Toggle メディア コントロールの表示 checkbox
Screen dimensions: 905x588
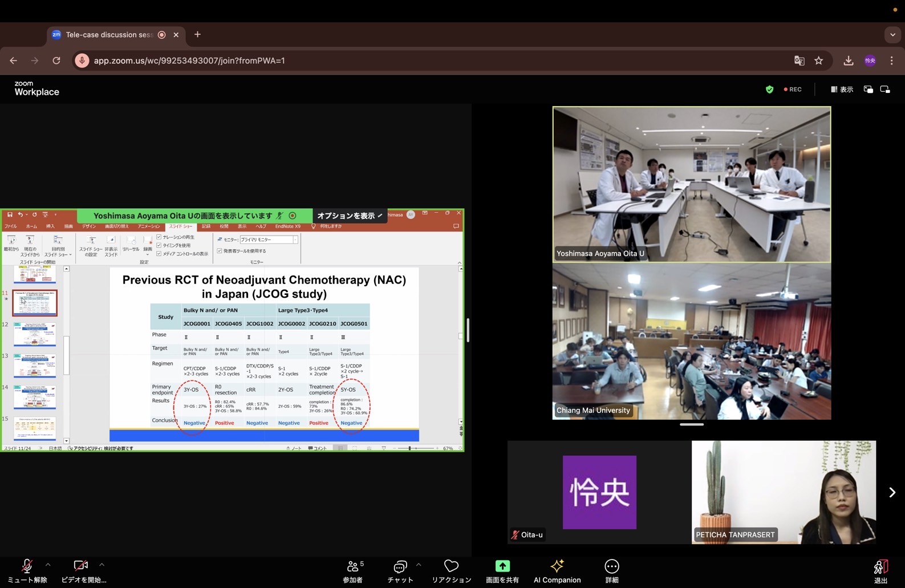click(159, 254)
